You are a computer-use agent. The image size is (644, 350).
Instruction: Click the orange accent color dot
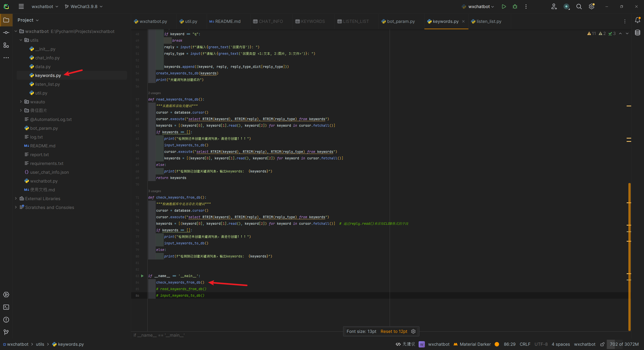pyautogui.click(x=497, y=344)
